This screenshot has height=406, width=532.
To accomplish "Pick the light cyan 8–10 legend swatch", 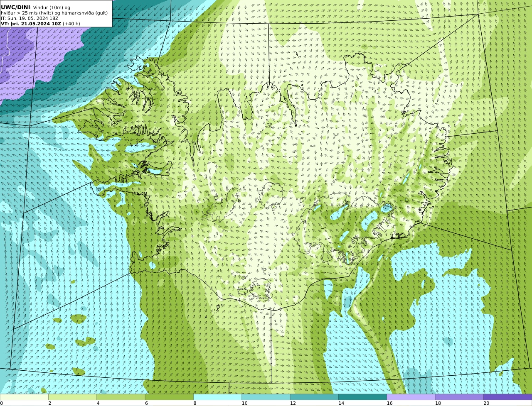I will click(x=217, y=397).
